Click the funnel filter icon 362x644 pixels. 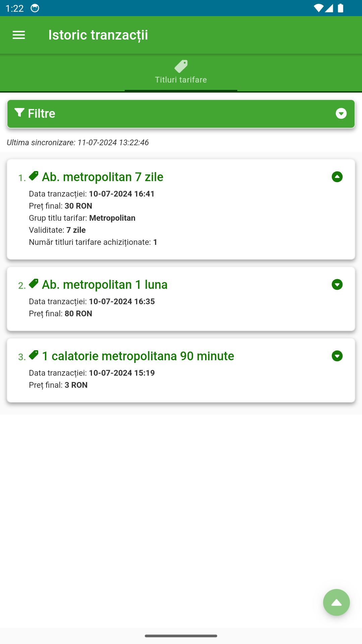[19, 113]
